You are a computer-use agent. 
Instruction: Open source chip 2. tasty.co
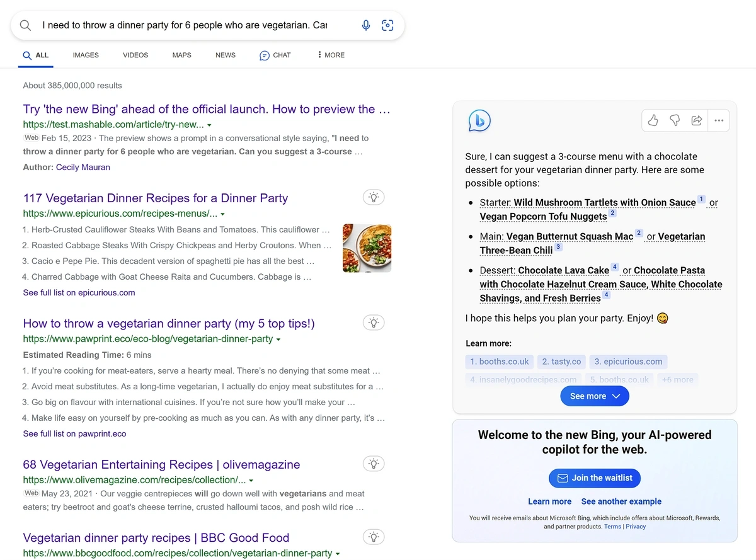click(561, 362)
